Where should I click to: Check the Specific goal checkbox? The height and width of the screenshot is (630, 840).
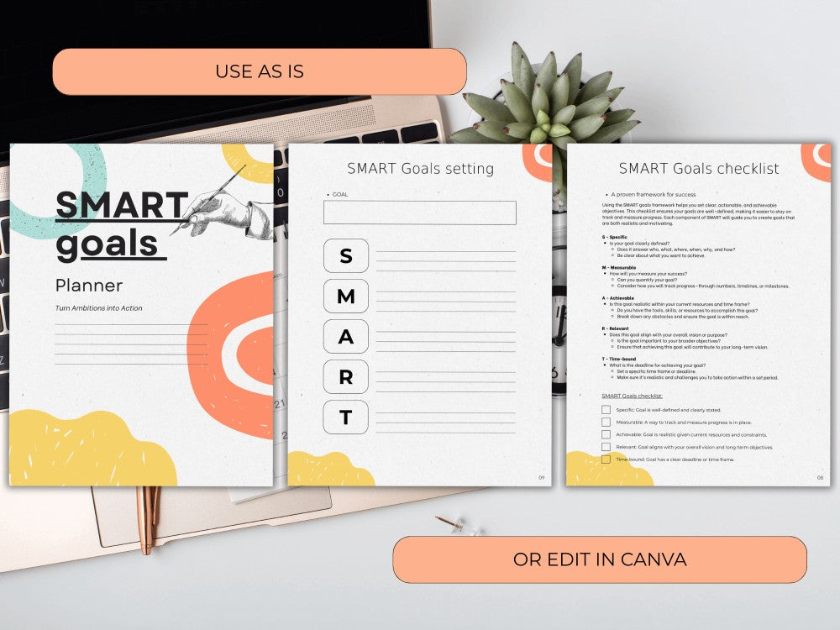point(606,410)
